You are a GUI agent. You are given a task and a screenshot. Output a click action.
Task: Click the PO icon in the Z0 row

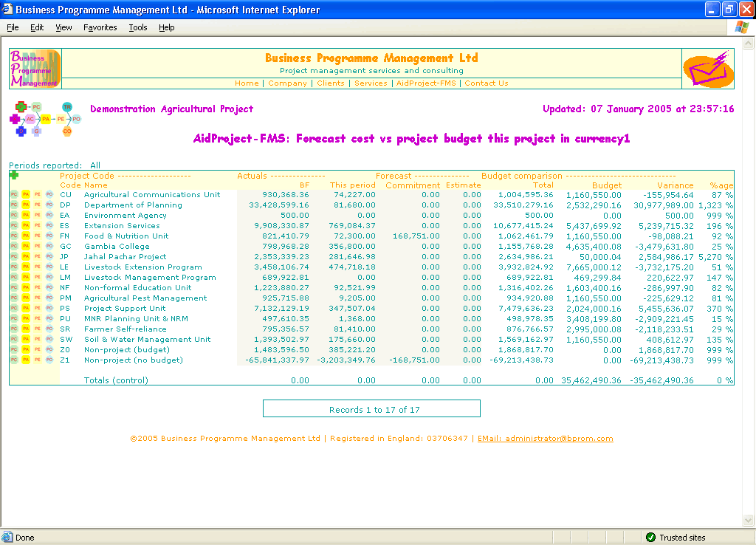coord(49,349)
